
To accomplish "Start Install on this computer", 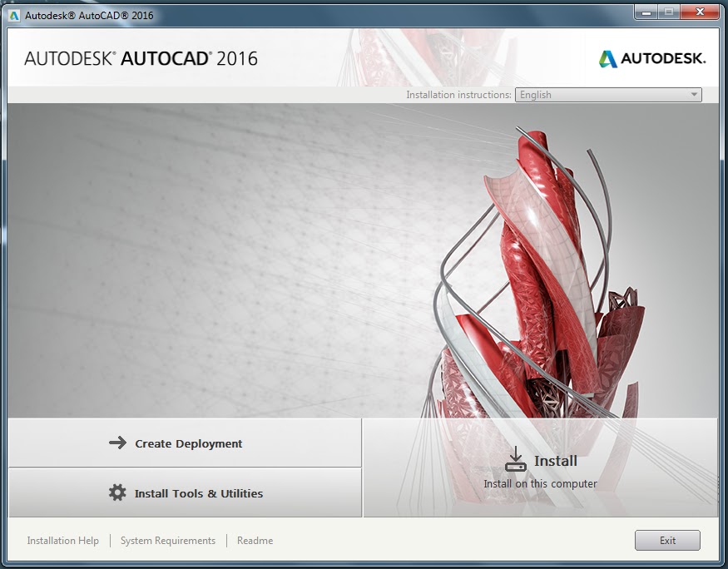I will [541, 468].
